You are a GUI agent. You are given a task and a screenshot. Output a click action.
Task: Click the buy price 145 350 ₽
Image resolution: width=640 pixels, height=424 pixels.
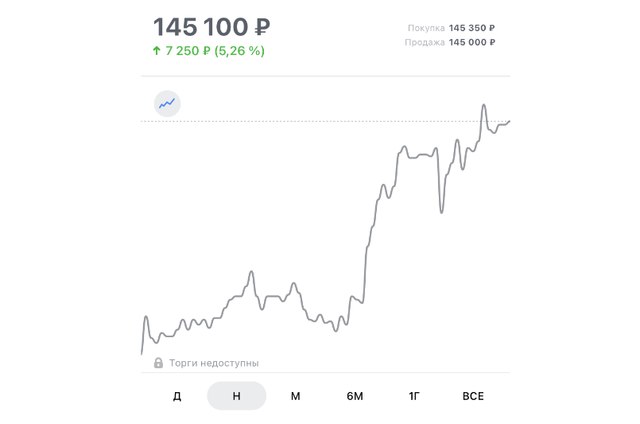point(472,28)
